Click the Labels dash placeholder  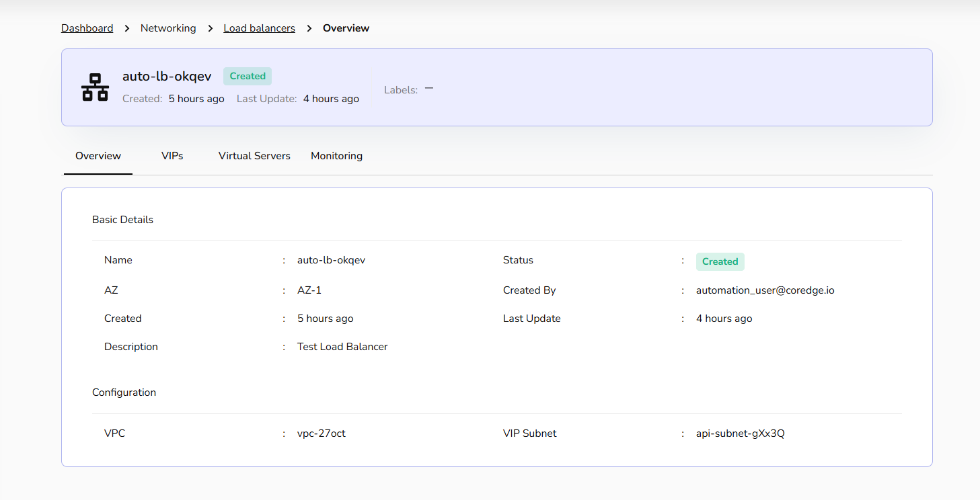click(428, 89)
